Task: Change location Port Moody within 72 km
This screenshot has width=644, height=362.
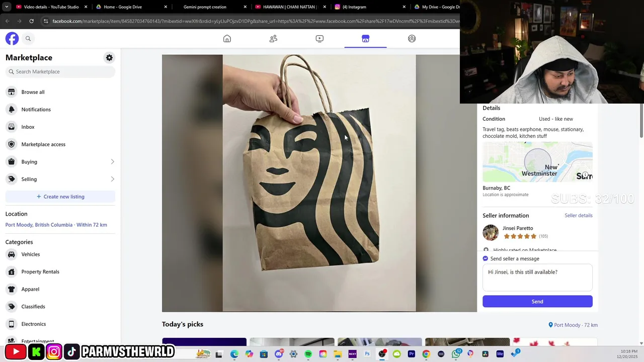Action: click(x=56, y=225)
